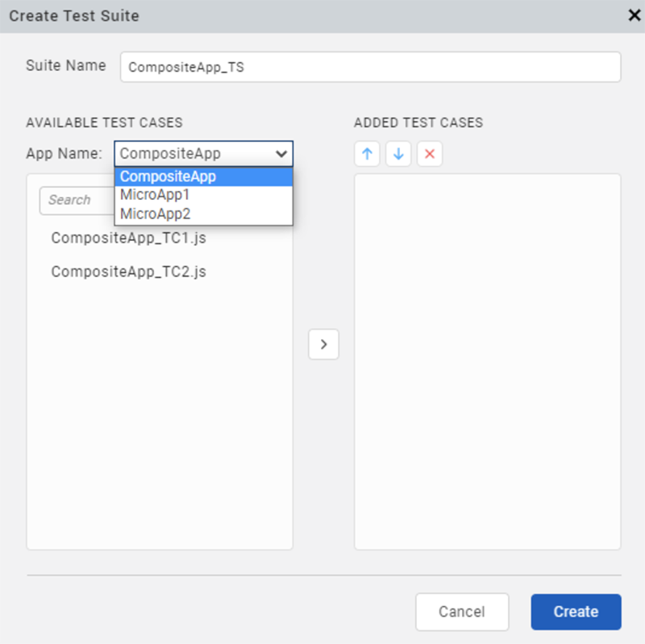Screen dimensions: 645x644
Task: Focus the test case Search box
Action: pyautogui.click(x=77, y=201)
